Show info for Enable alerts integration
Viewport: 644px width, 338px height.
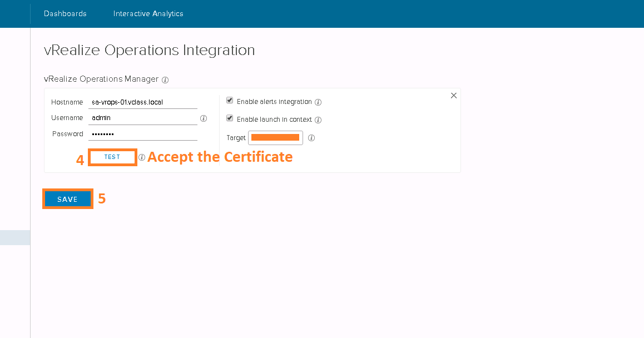[x=318, y=102]
